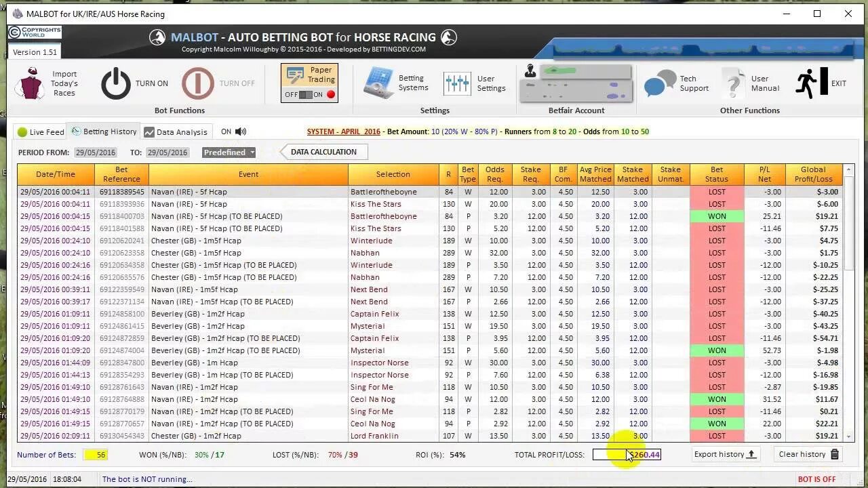Sort by the Global Profit/Loss column header
This screenshot has width=868, height=488.
[x=812, y=174]
